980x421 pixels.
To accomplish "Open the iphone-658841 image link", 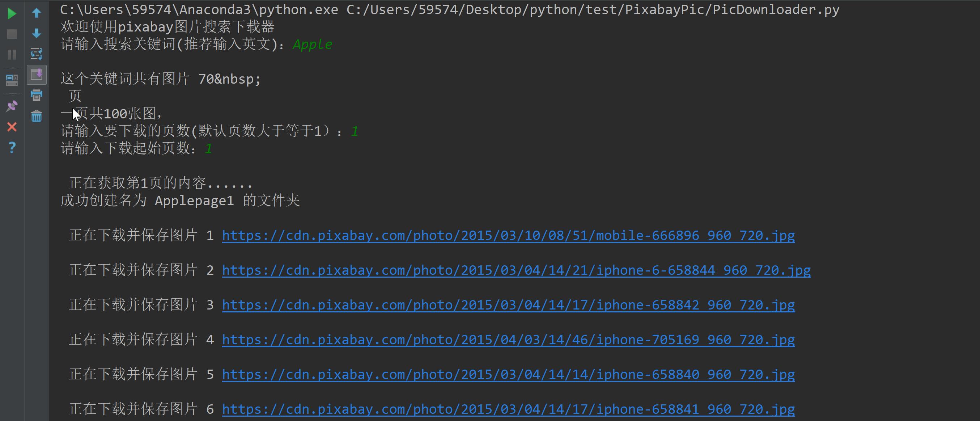I will point(508,409).
